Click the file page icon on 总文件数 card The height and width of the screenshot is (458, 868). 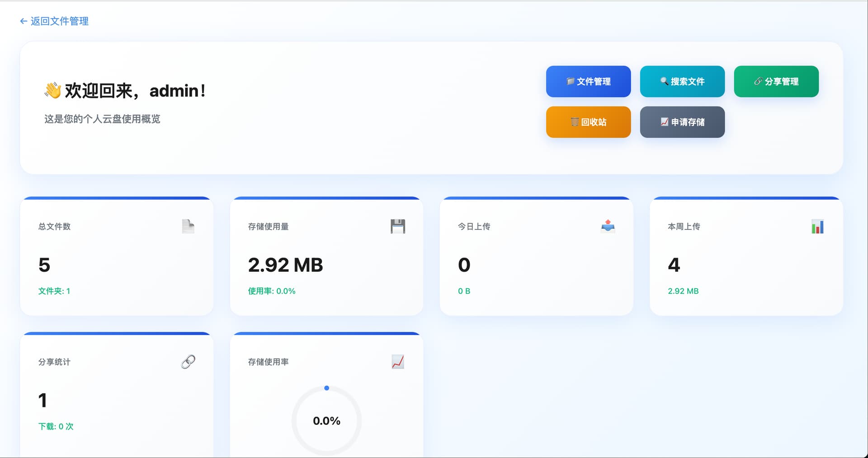tap(188, 226)
